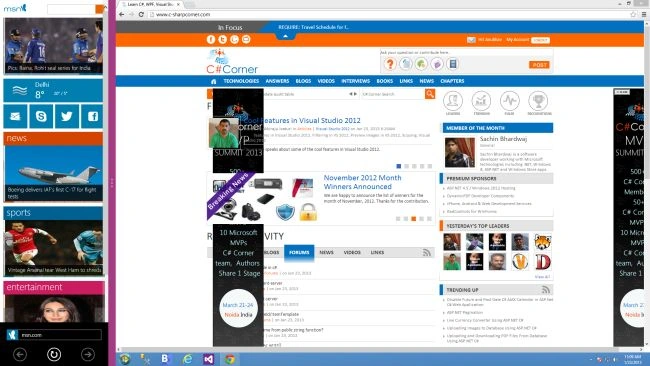Screen dimensions: 650x366
Task: Click the orange magnifier search button
Action: (x=430, y=94)
